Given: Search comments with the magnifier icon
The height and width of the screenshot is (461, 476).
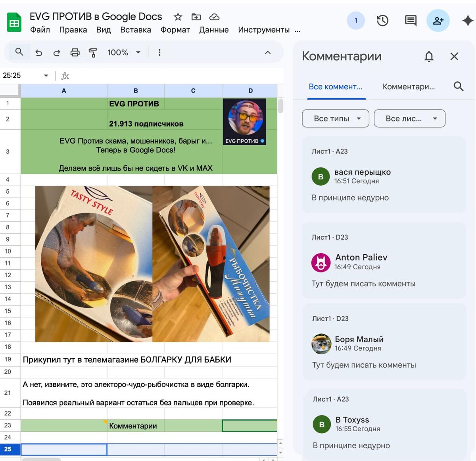Looking at the screenshot, I should click(x=459, y=86).
